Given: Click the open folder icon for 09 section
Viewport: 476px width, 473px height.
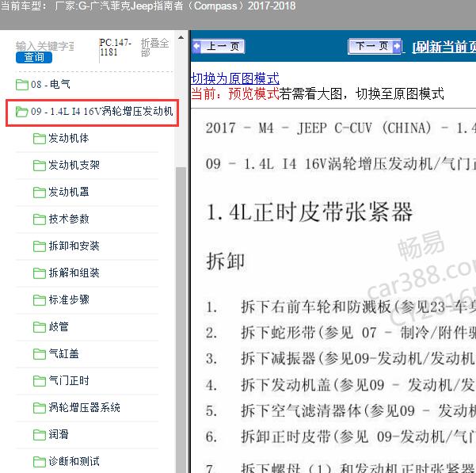Looking at the screenshot, I should point(22,112).
